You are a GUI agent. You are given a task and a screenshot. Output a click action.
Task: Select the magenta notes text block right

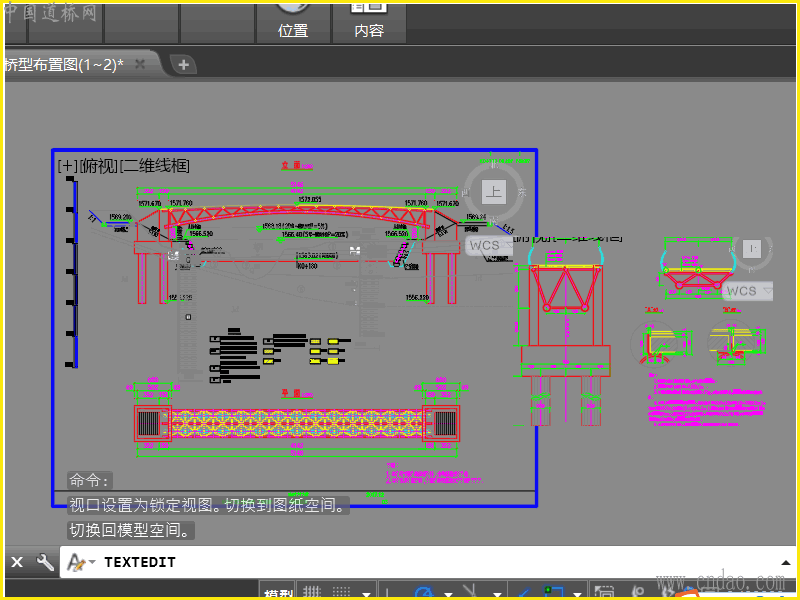point(707,401)
